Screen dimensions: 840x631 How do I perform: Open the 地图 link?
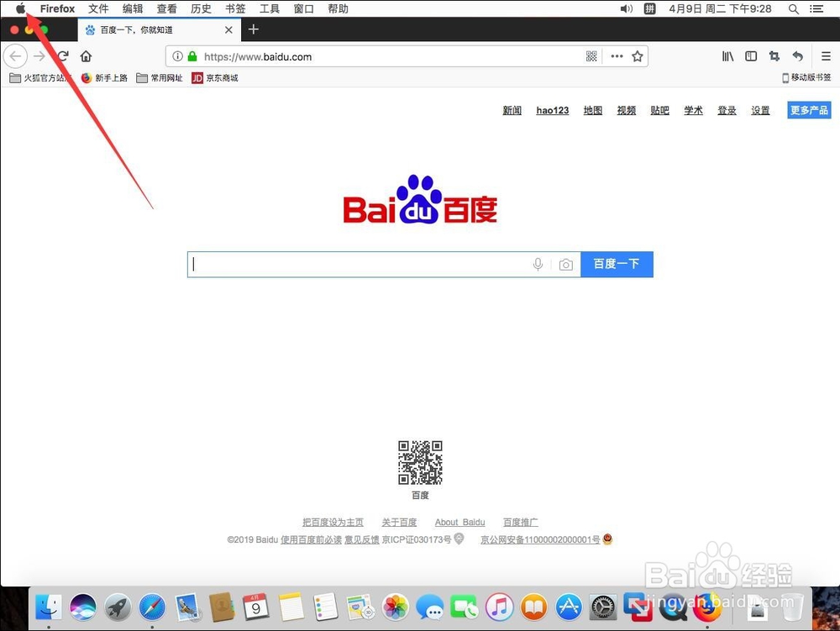593,110
